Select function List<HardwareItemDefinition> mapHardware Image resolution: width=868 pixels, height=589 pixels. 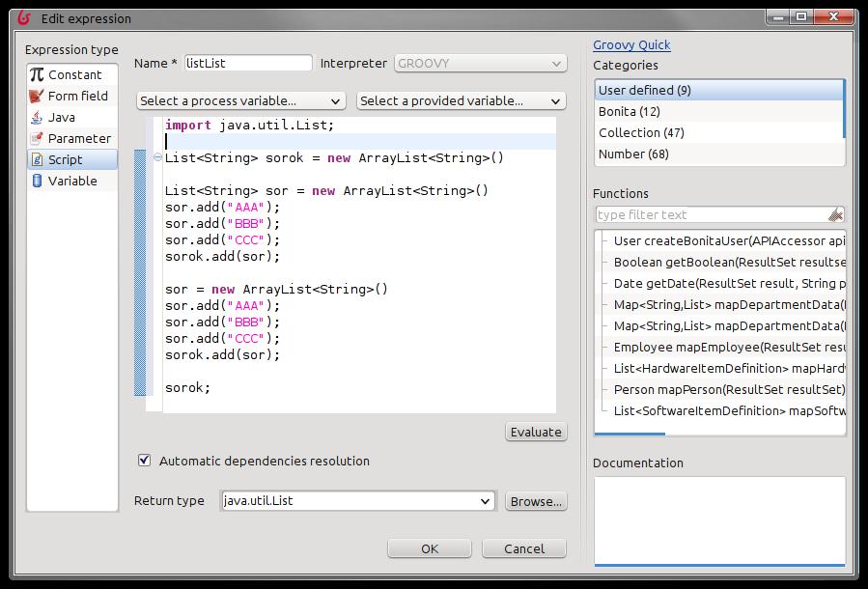(729, 368)
